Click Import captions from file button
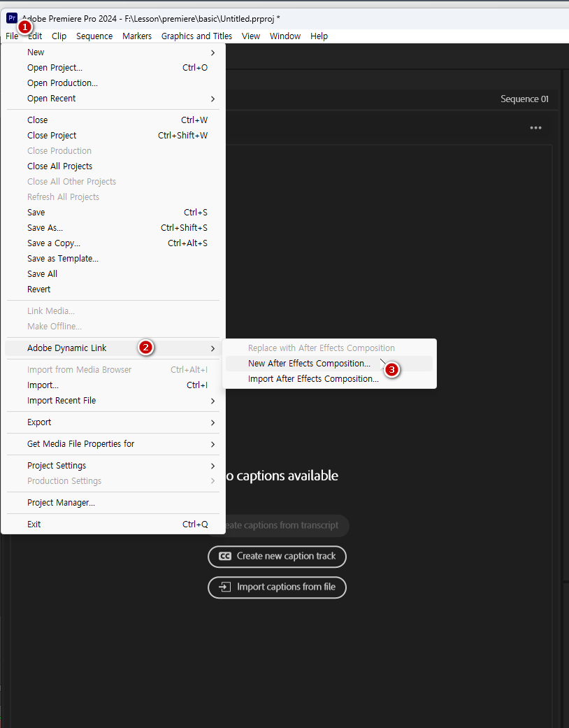 pos(277,587)
